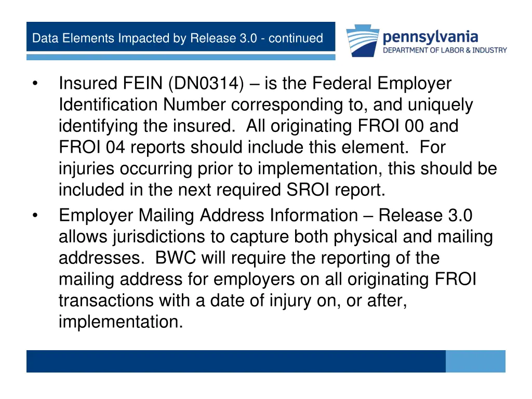Click 'Department of Labor & Industry' text

[x=445, y=50]
